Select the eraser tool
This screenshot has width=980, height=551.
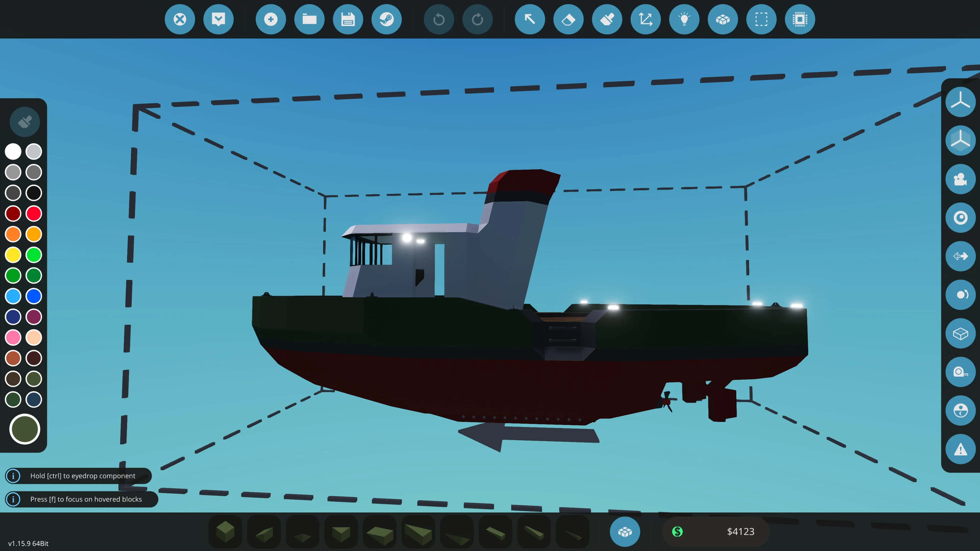[x=568, y=19]
